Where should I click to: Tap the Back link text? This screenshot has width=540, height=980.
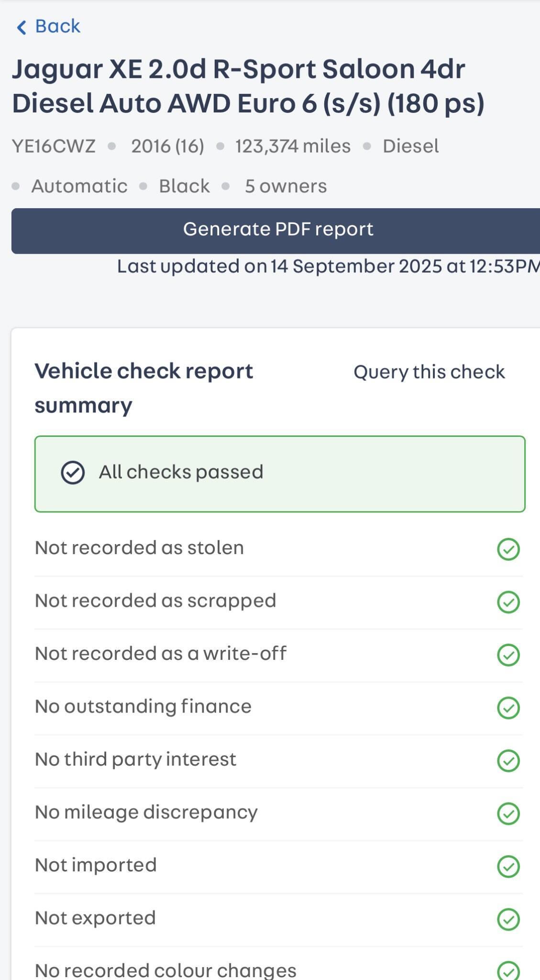pyautogui.click(x=57, y=26)
